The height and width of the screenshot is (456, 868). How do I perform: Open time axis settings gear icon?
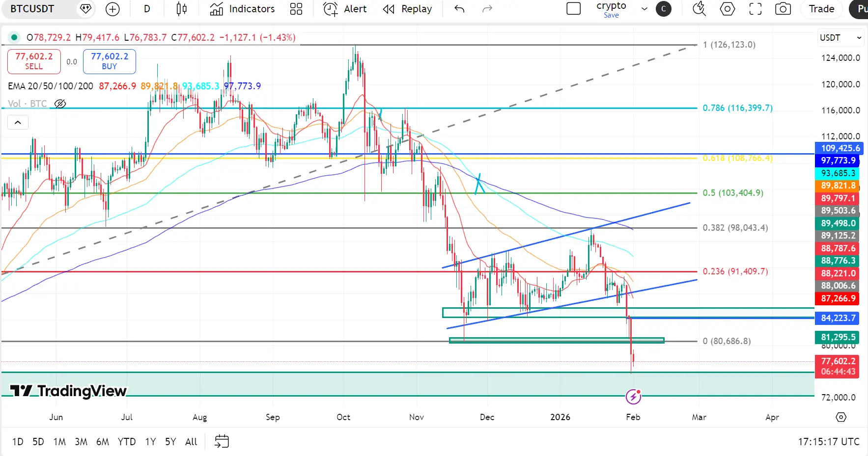click(x=841, y=417)
